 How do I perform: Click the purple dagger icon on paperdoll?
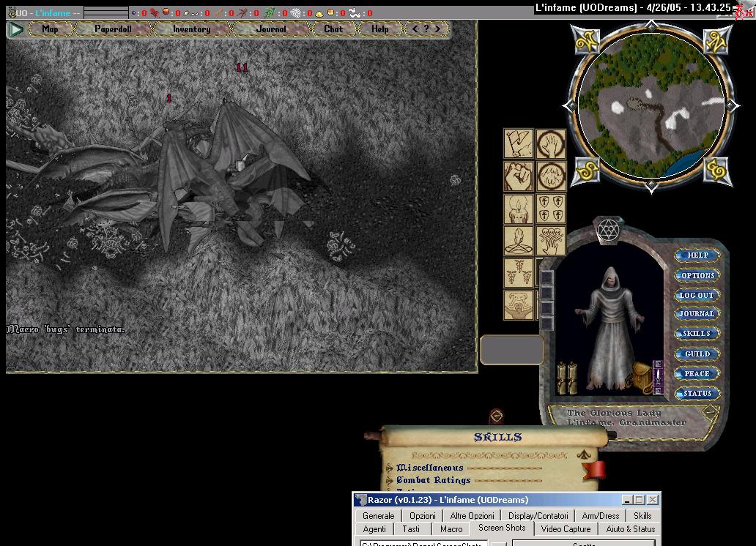pos(657,376)
